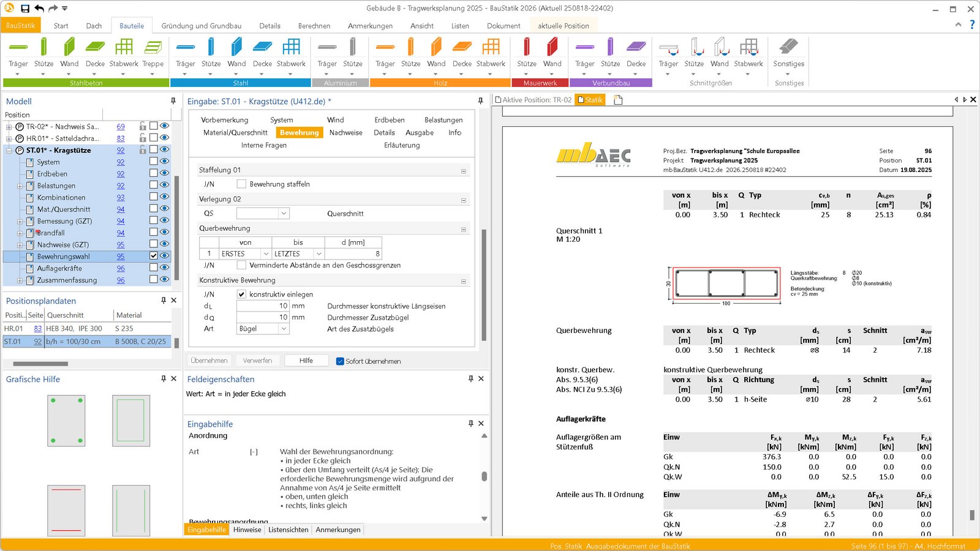Image resolution: width=980 pixels, height=551 pixels.
Task: Uncheck the konstruktiv einlegen checkbox
Action: (241, 294)
